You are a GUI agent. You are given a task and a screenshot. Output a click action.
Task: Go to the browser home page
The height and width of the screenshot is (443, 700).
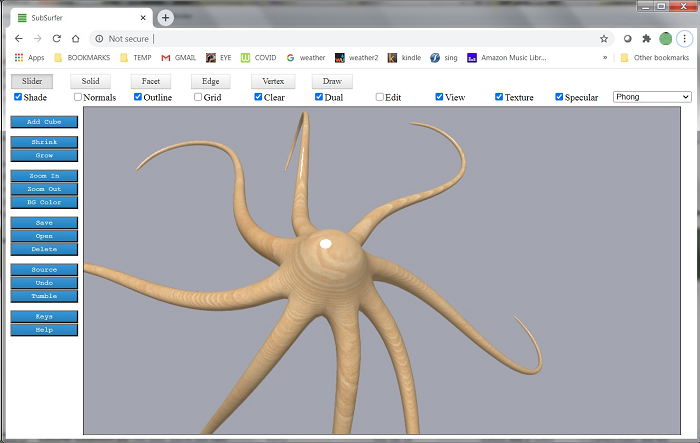[x=75, y=38]
